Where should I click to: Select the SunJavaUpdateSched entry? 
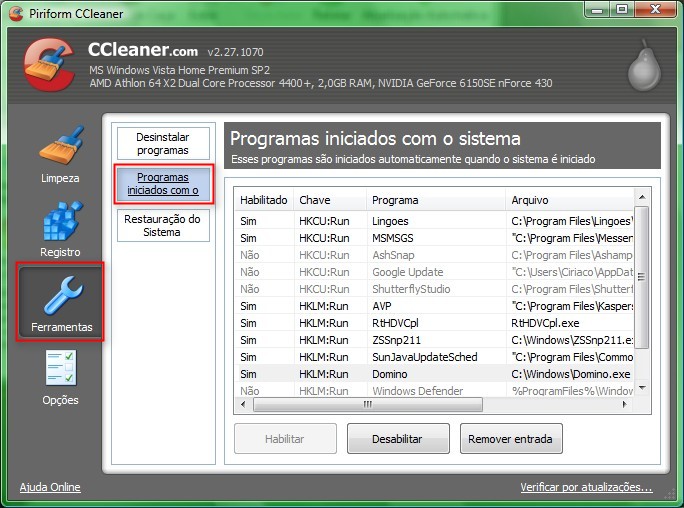tap(434, 357)
